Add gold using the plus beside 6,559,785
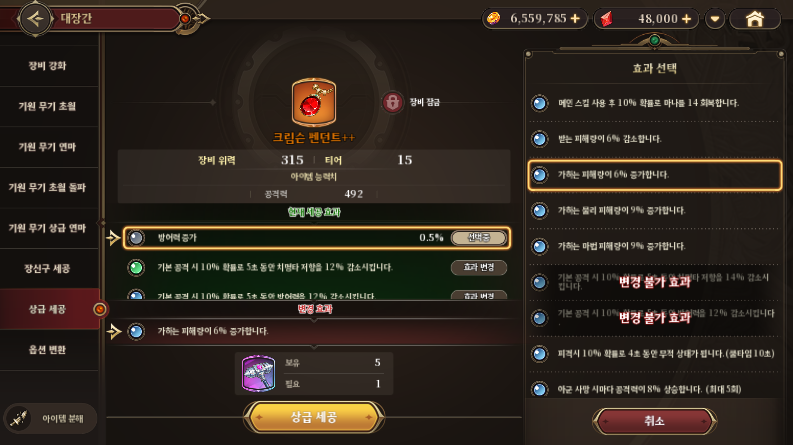This screenshot has height=445, width=793. (575, 19)
